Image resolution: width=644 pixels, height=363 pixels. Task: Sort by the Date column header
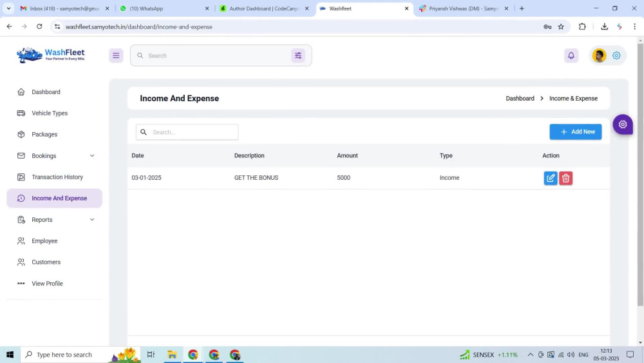138,156
